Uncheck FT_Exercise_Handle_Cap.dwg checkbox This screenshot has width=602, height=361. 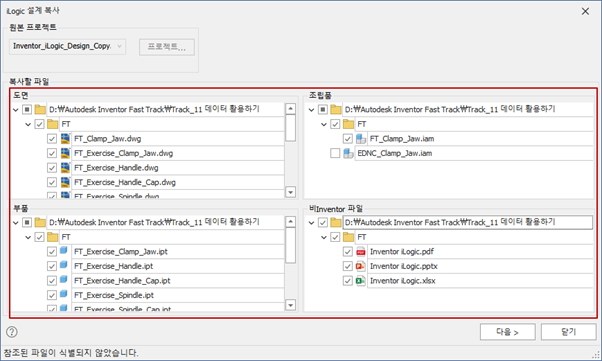52,182
